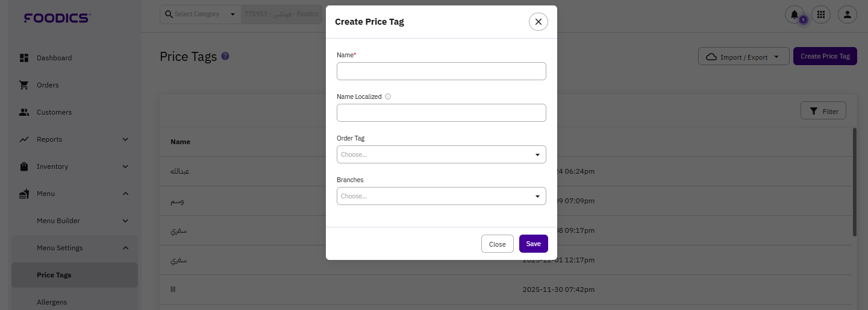This screenshot has height=310, width=868.
Task: Select Menu Builder in sidebar
Action: [x=58, y=221]
